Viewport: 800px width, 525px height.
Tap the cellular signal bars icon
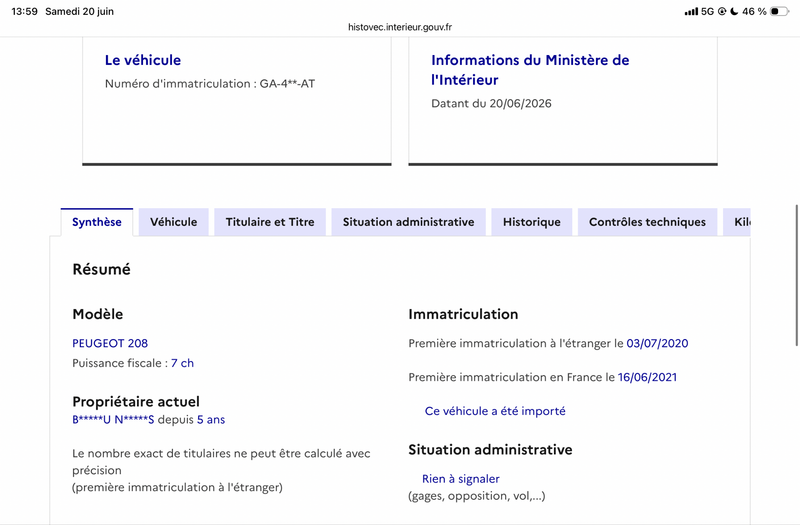tap(691, 11)
